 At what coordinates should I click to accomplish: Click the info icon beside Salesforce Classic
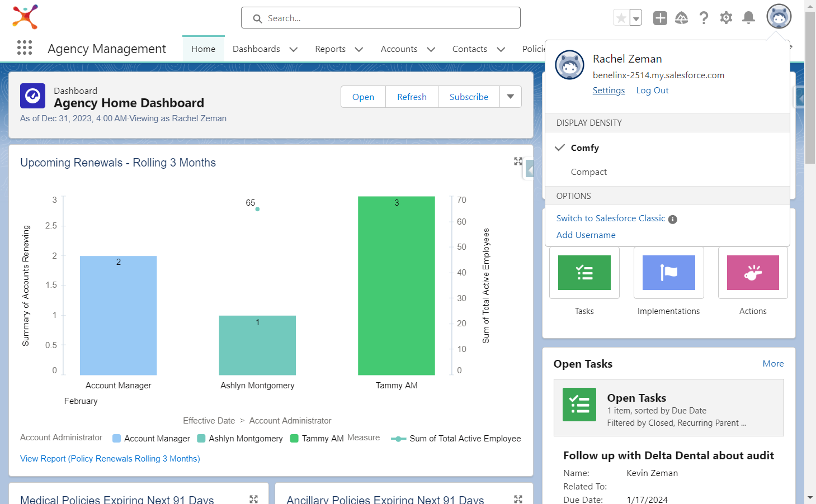point(673,219)
